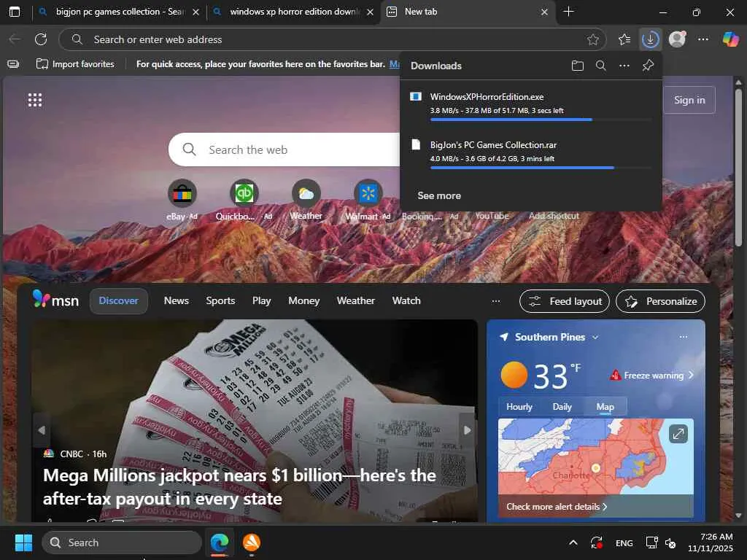This screenshot has width=747, height=560.
Task: Switch weather card to Daily
Action: pyautogui.click(x=562, y=407)
